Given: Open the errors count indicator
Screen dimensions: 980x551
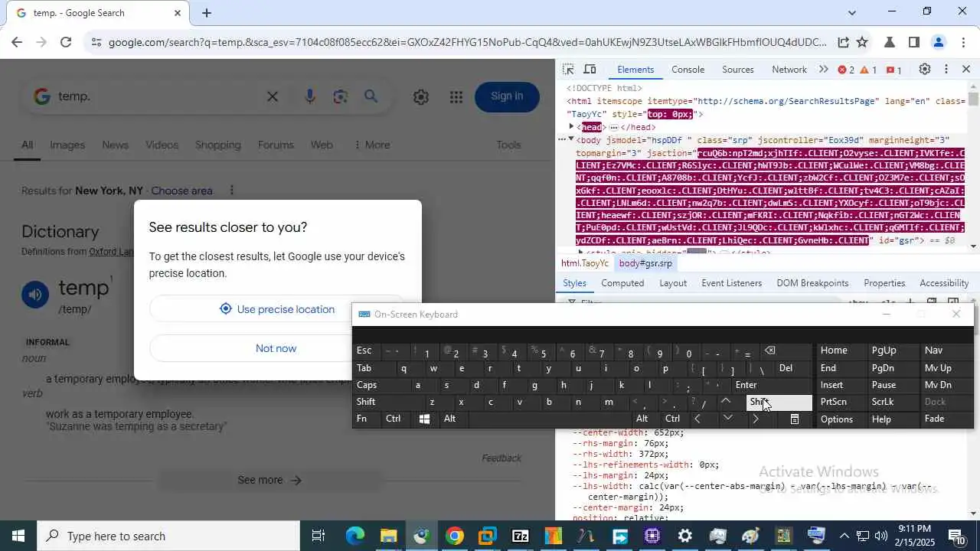Looking at the screenshot, I should click(846, 70).
